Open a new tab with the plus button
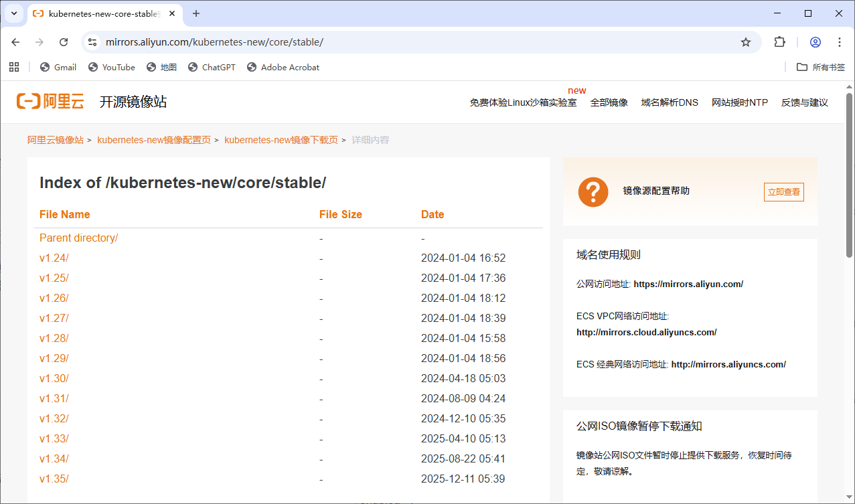Image resolution: width=855 pixels, height=504 pixels. pos(196,13)
